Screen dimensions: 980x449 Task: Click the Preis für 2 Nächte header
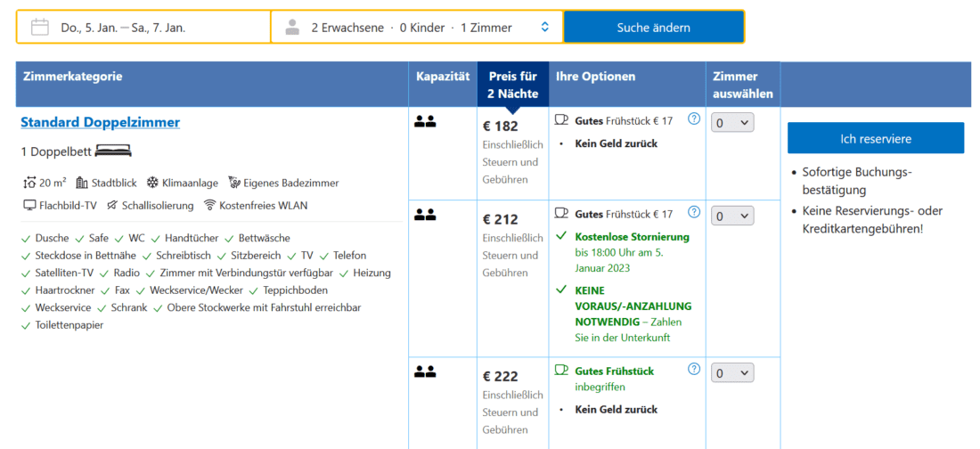click(513, 85)
